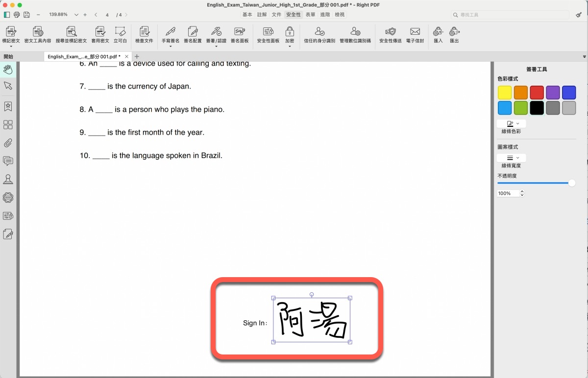Pick the green color swatch
This screenshot has height=378, width=588.
(x=521, y=108)
